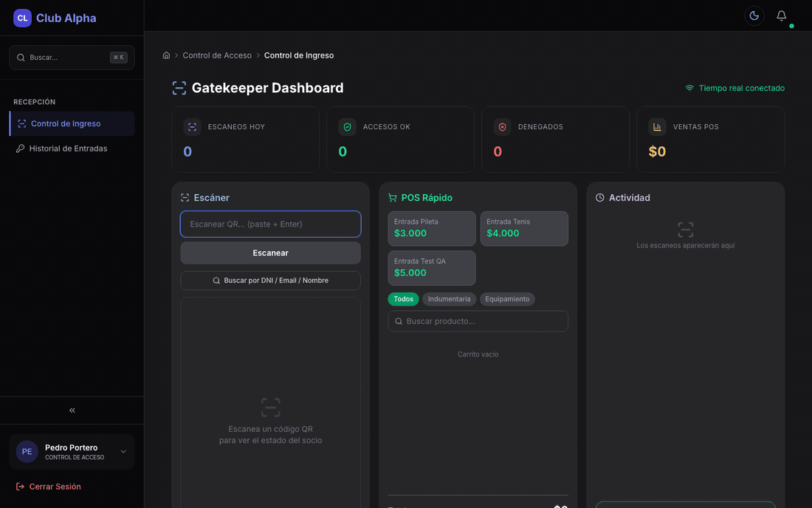Image resolution: width=812 pixels, height=508 pixels.
Task: Click the Historial de Entradas key icon
Action: pyautogui.click(x=20, y=148)
